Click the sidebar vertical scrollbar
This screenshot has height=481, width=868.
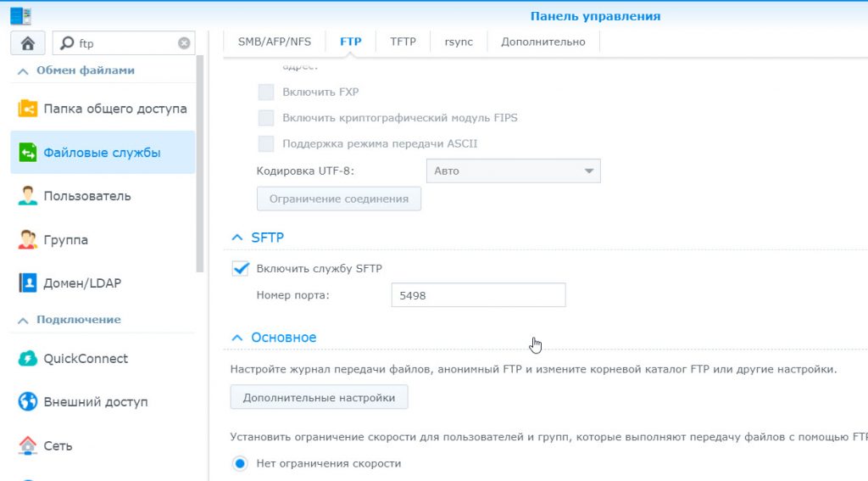(x=200, y=164)
